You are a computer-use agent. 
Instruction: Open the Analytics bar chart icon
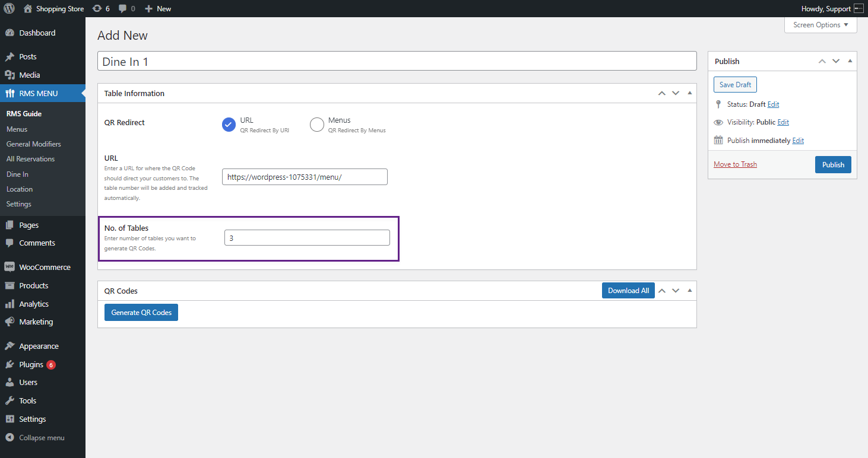(x=9, y=304)
